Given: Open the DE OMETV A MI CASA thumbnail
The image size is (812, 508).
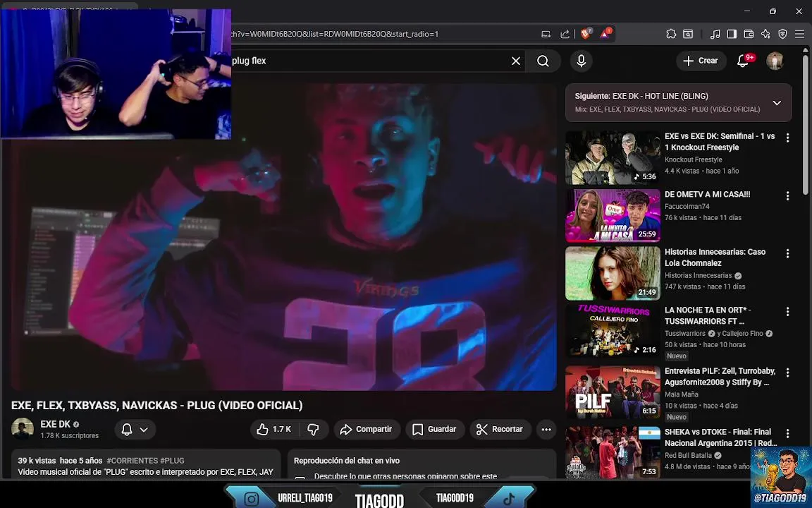Looking at the screenshot, I should (x=613, y=216).
